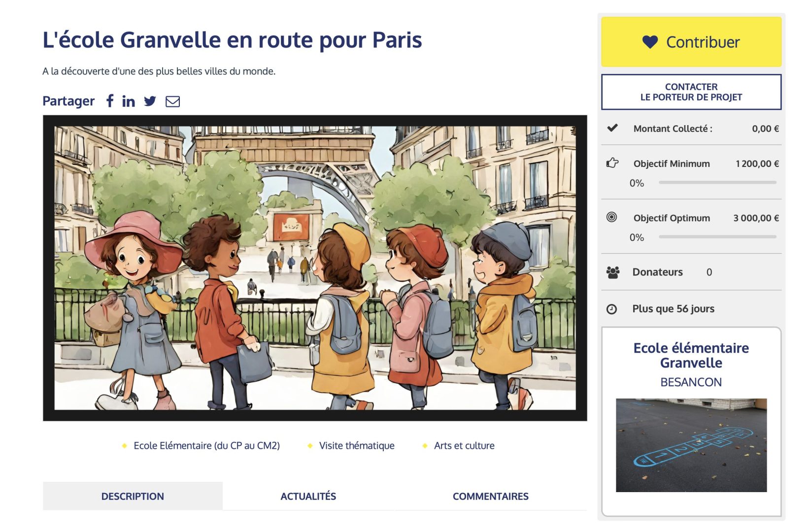Viewport: 812px width, 532px height.
Task: Open the Commentaires tab
Action: 490,496
